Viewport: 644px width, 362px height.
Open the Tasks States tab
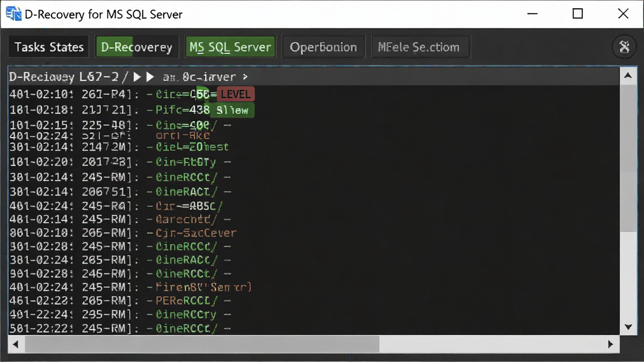[49, 47]
